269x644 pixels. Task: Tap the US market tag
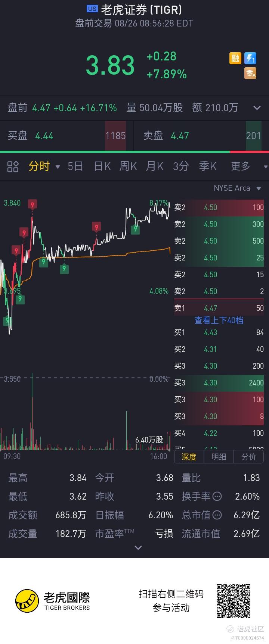[92, 9]
